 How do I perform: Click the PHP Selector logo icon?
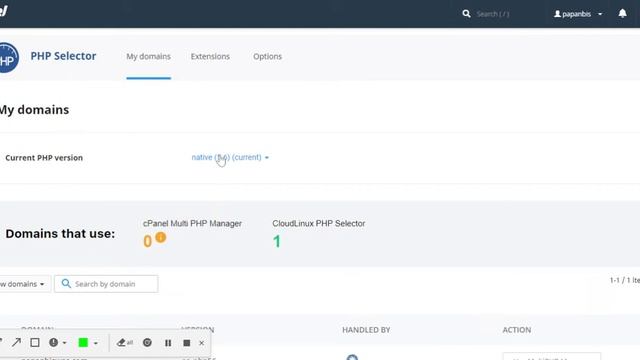coord(8,58)
